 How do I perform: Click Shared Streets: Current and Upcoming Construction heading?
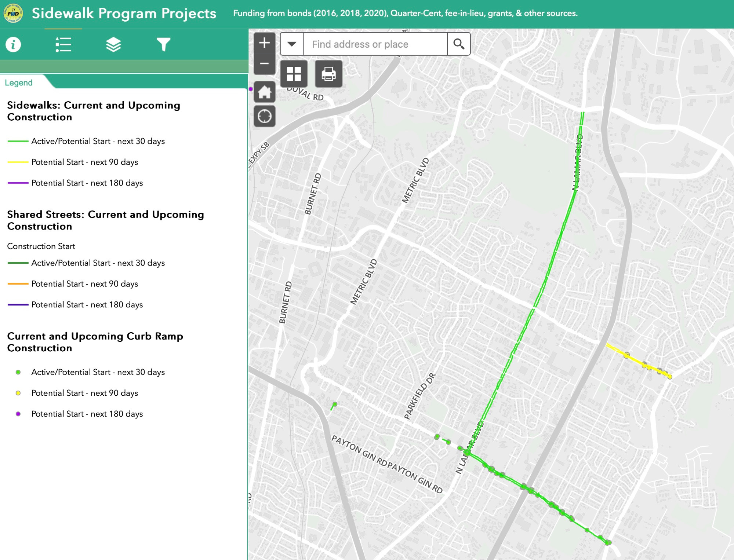click(x=106, y=220)
